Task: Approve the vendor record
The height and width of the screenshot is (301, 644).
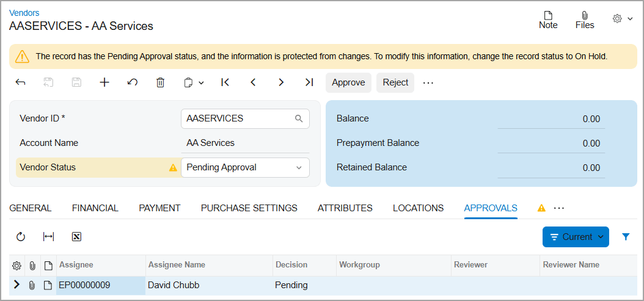Action: click(348, 82)
